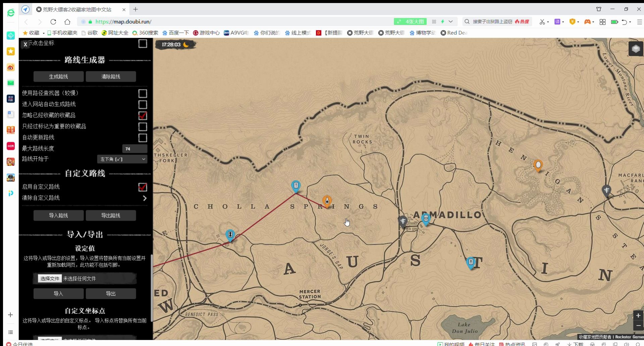Screen dimensions: 644x346
Task: Go to browser home page icon
Action: tap(67, 22)
